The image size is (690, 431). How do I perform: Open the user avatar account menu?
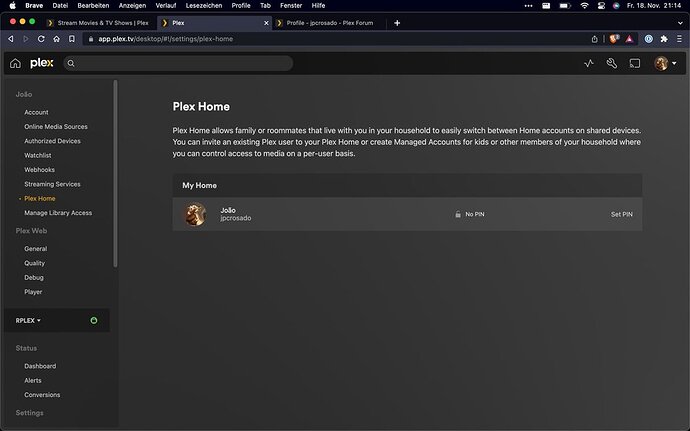point(665,63)
